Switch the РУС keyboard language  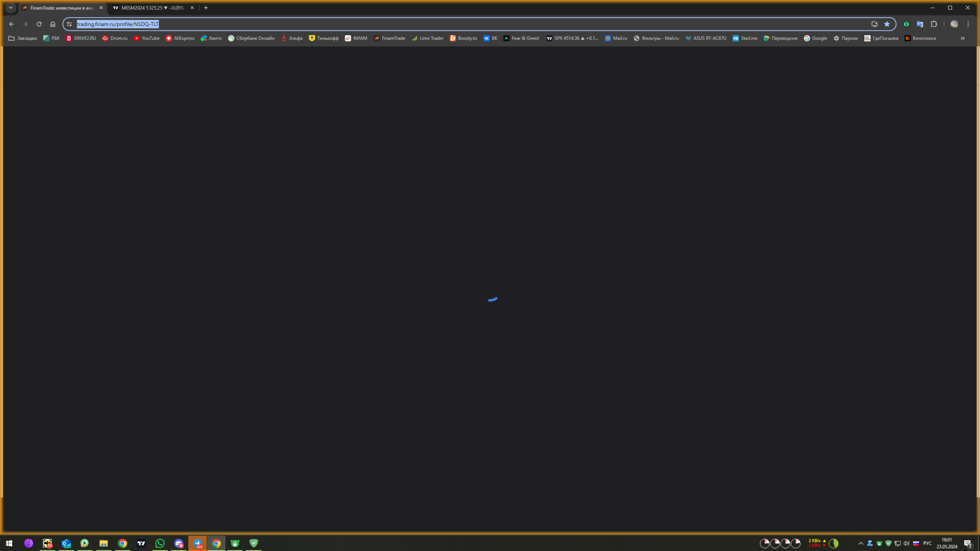(927, 543)
